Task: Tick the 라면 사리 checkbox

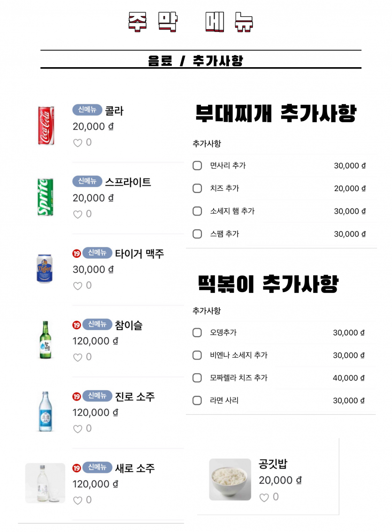Action: [x=197, y=401]
